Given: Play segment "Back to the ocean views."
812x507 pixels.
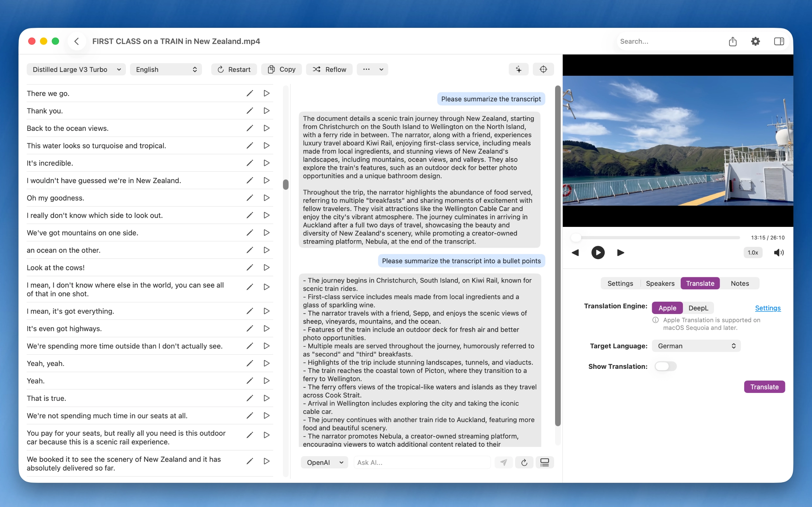Looking at the screenshot, I should [x=266, y=128].
